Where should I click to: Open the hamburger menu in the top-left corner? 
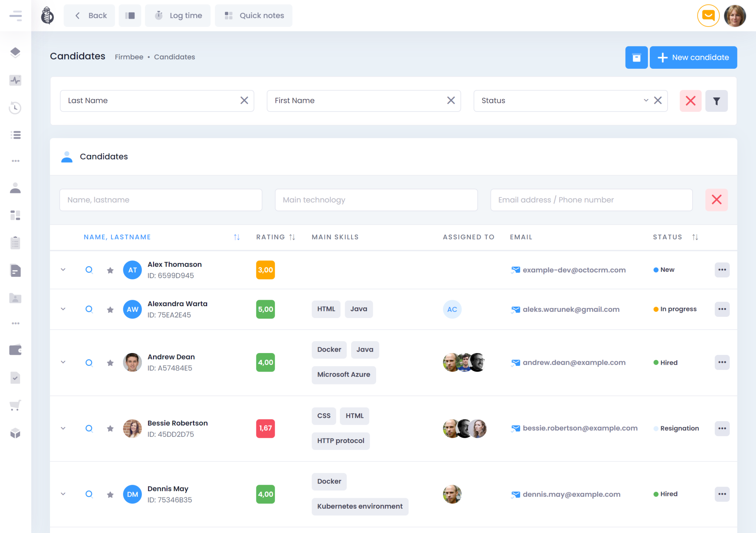click(x=15, y=15)
